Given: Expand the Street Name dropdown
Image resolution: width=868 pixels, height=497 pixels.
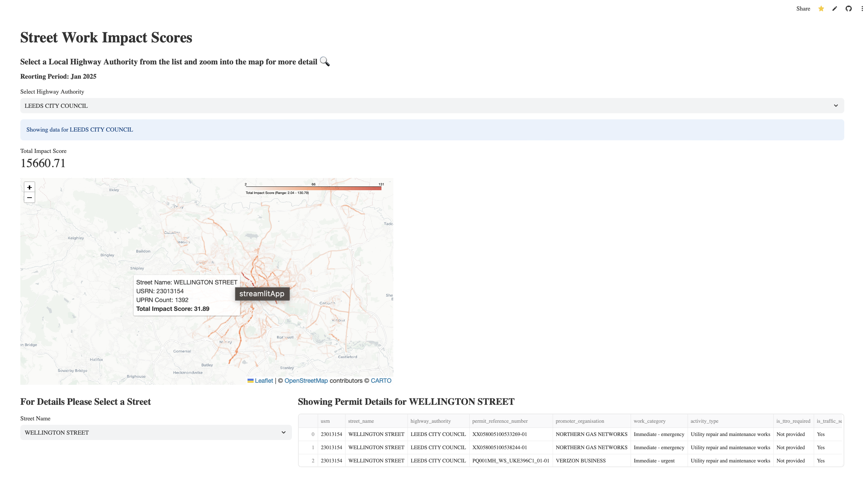Looking at the screenshot, I should (x=156, y=433).
